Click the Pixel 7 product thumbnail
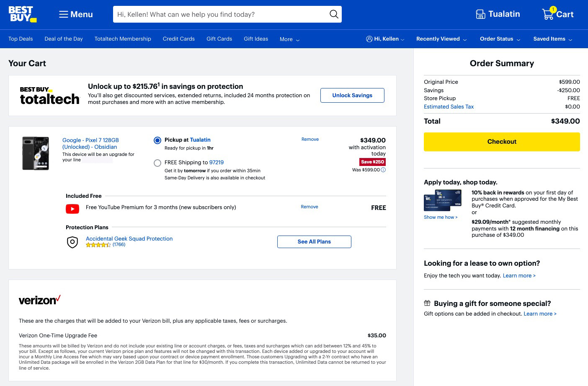The height and width of the screenshot is (386, 588). [36, 153]
